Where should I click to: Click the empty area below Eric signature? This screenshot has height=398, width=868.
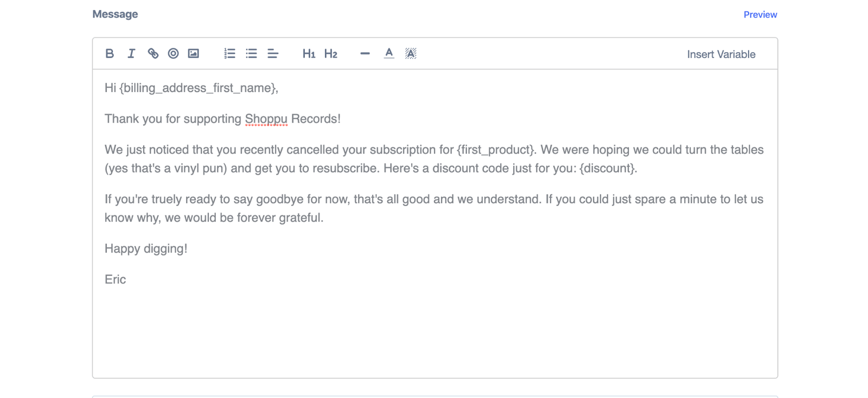coord(435,332)
